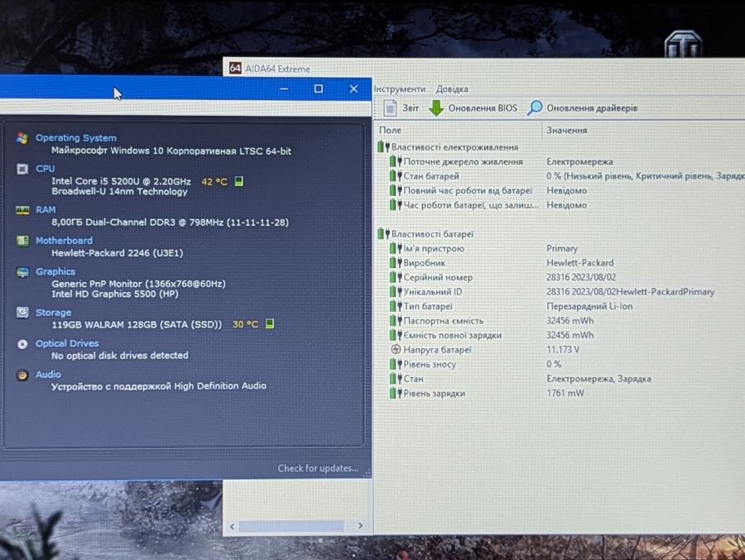The height and width of the screenshot is (560, 745).
Task: Click the Graphics monitor icon
Action: point(22,272)
